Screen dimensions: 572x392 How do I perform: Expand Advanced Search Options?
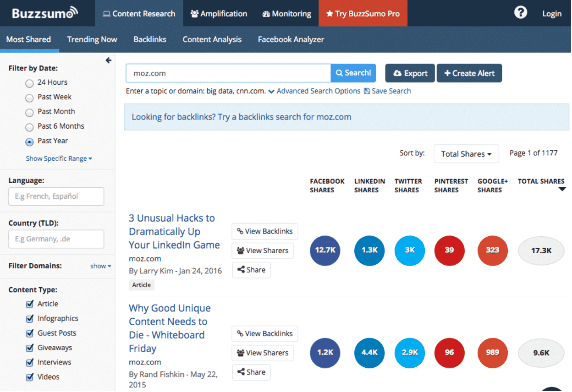click(314, 91)
